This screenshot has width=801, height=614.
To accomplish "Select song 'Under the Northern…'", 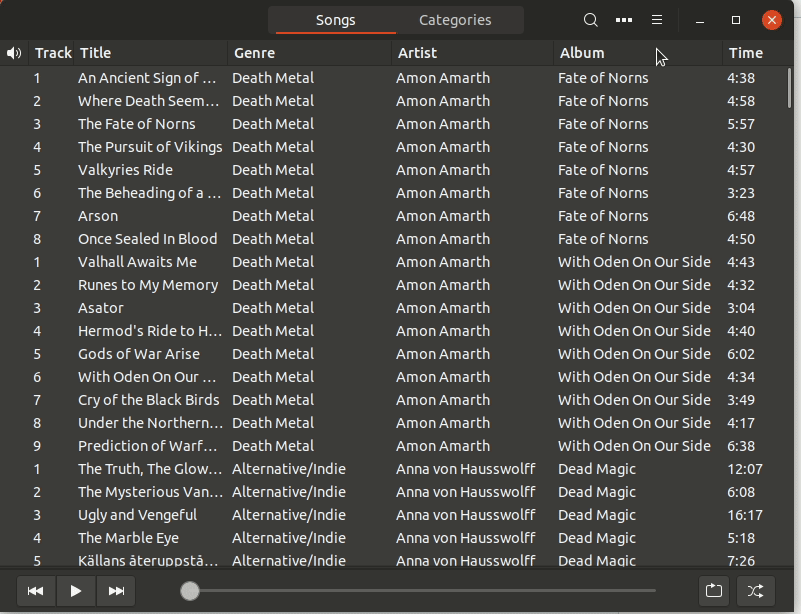I will [x=151, y=423].
